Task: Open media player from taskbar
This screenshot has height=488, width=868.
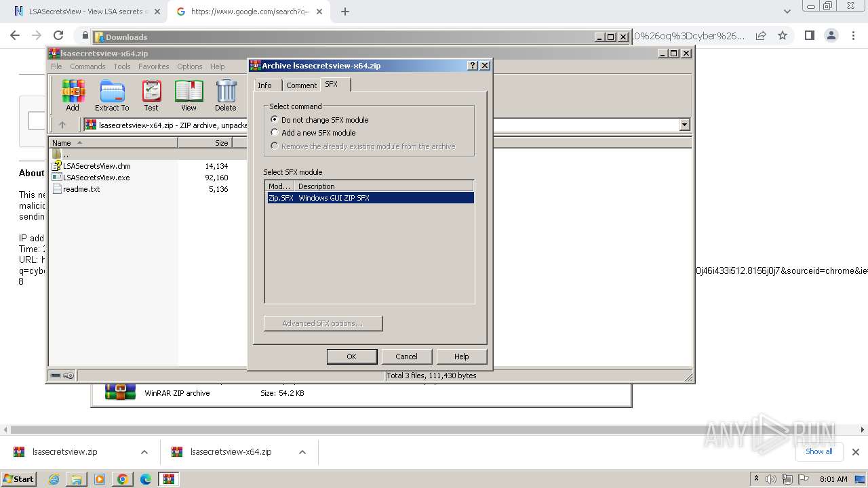Action: [100, 479]
